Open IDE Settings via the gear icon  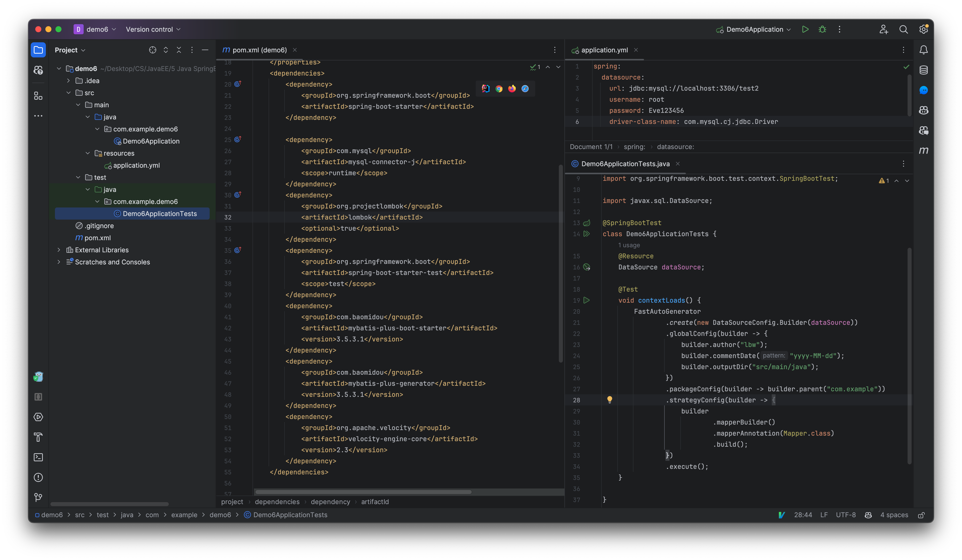point(924,29)
